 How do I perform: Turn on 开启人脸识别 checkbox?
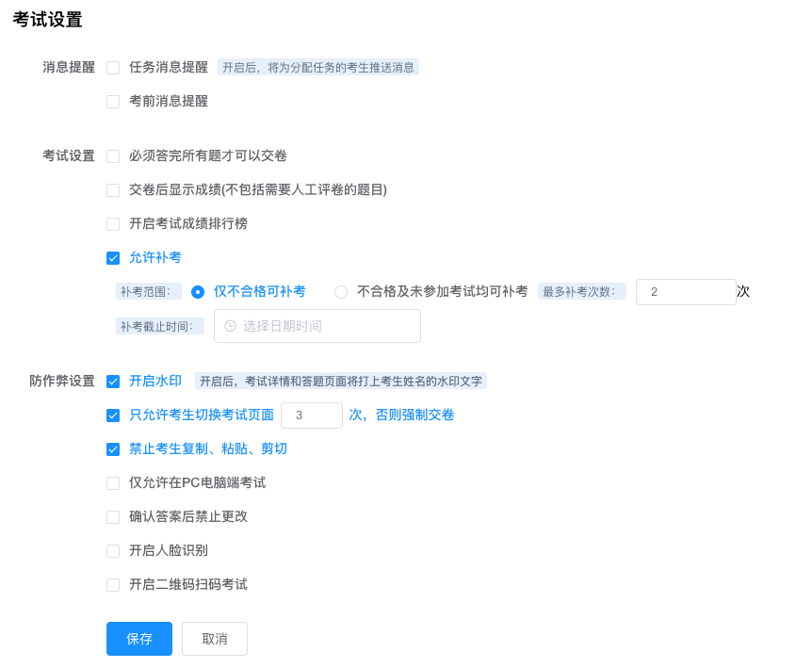113,551
